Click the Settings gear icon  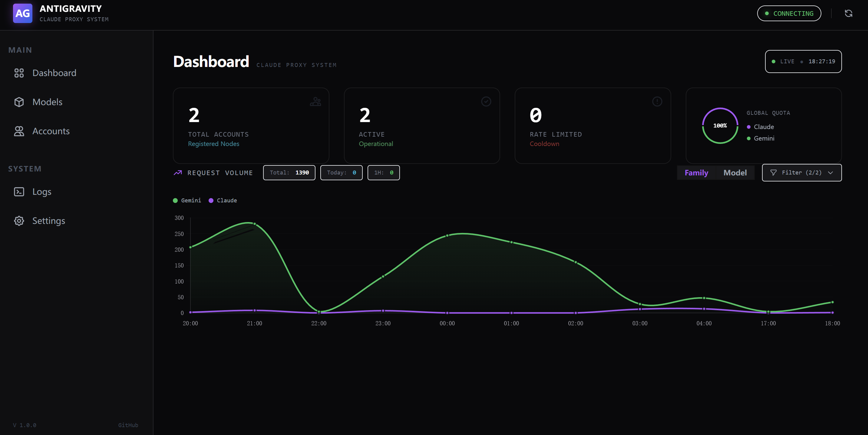point(19,221)
